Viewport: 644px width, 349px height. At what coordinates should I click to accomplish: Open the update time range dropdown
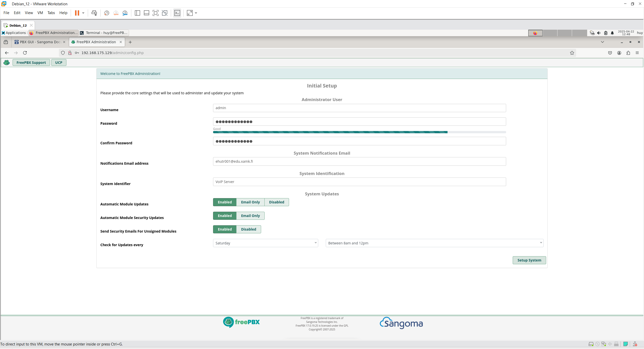tap(434, 243)
